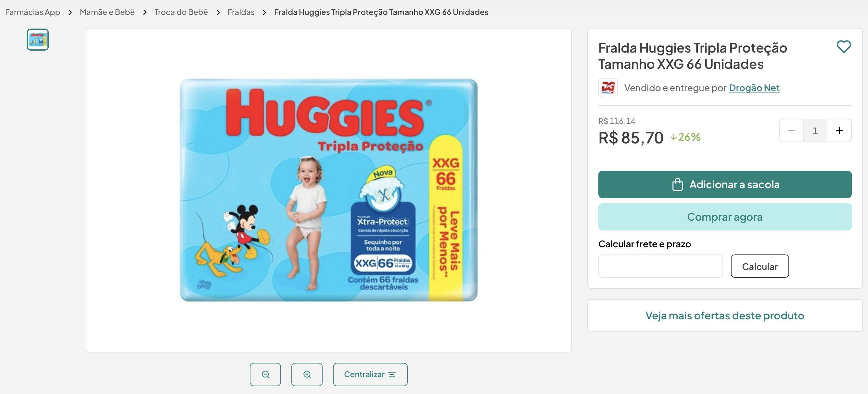Image resolution: width=868 pixels, height=394 pixels.
Task: Click the quantity value field
Action: (x=815, y=130)
